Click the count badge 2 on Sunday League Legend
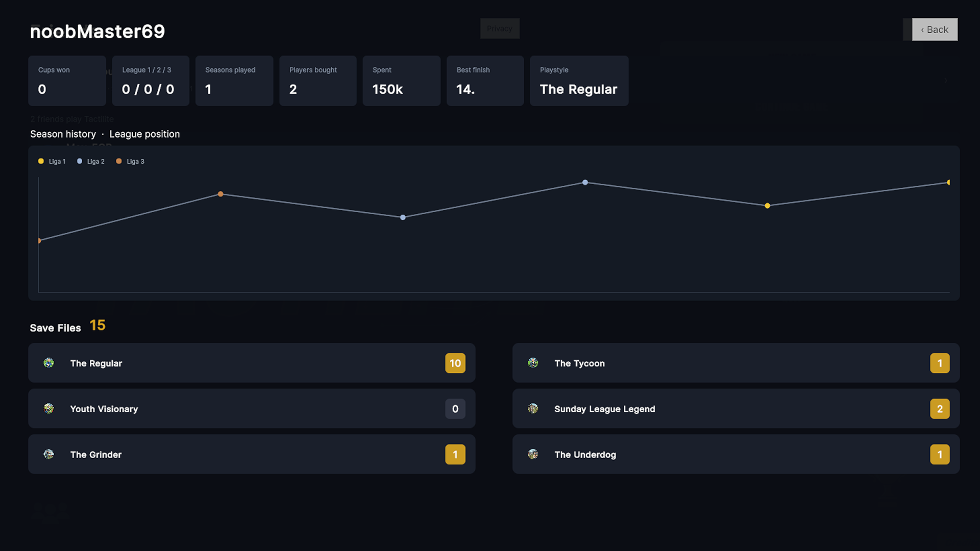Viewport: 980px width, 551px height. click(940, 409)
